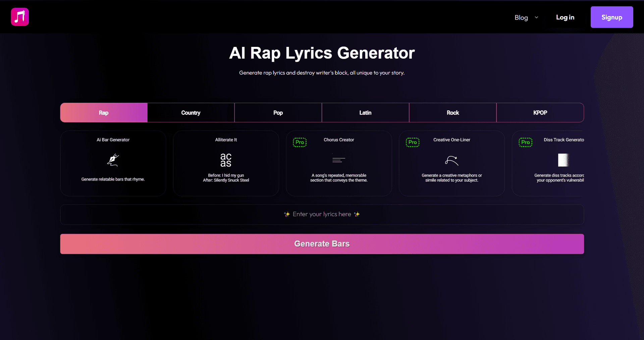The height and width of the screenshot is (340, 644).
Task: Click the text lines icon in Chorus Creator
Action: (x=338, y=159)
